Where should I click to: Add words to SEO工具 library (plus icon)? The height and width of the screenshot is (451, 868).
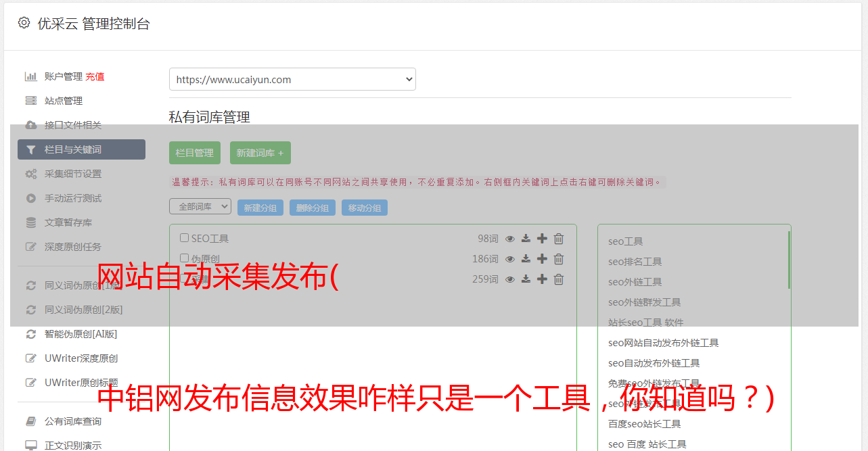tap(542, 239)
